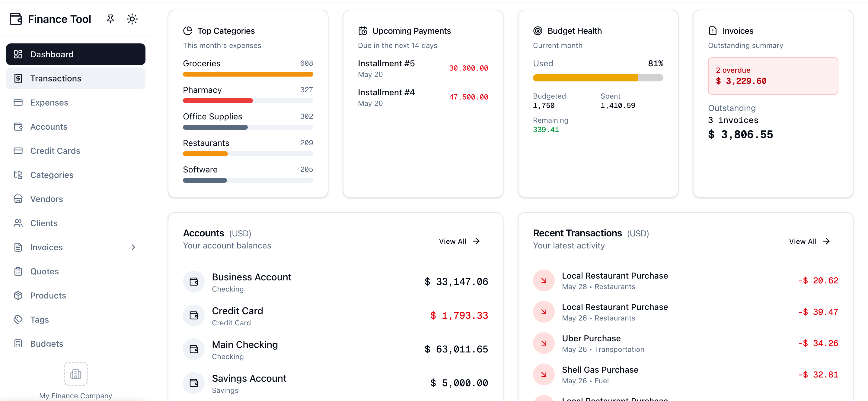Click the outstanding total $ 3,806.55
This screenshot has width=868, height=401.
click(741, 135)
